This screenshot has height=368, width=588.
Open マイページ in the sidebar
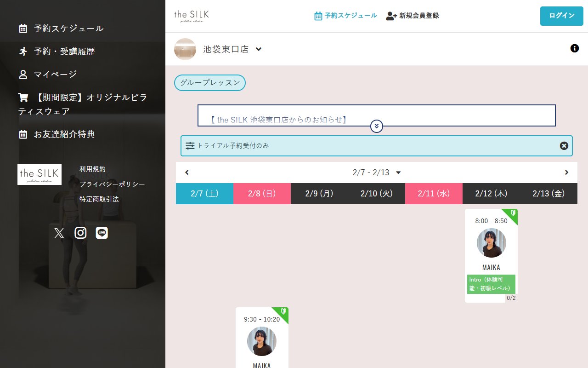click(55, 75)
